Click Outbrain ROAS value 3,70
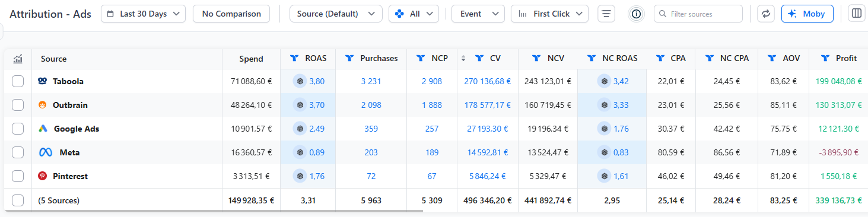The image size is (868, 217). [317, 105]
